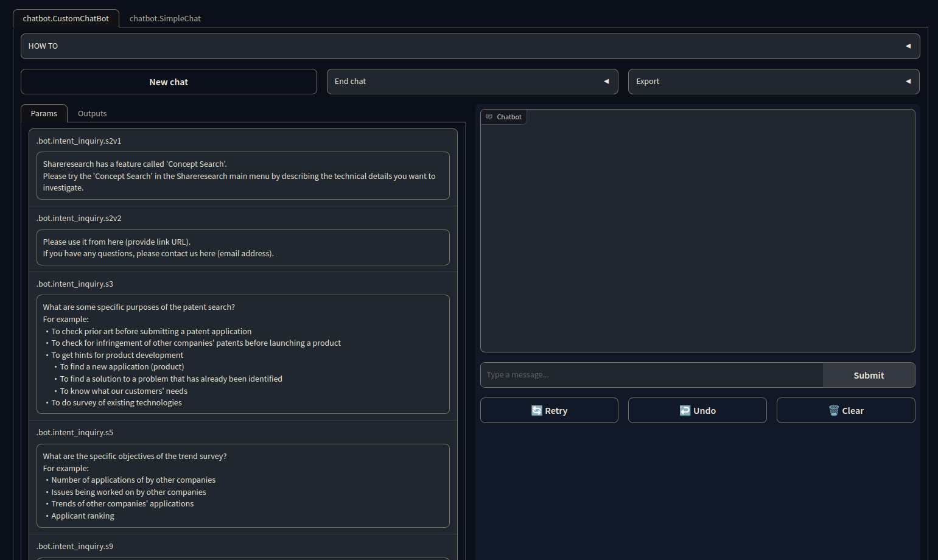
Task: Click the Submit button
Action: pos(869,374)
